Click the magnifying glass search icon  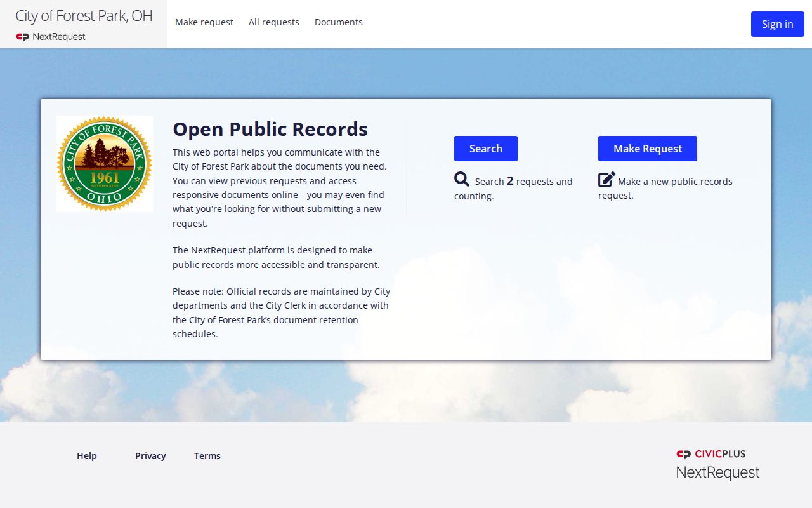coord(462,180)
